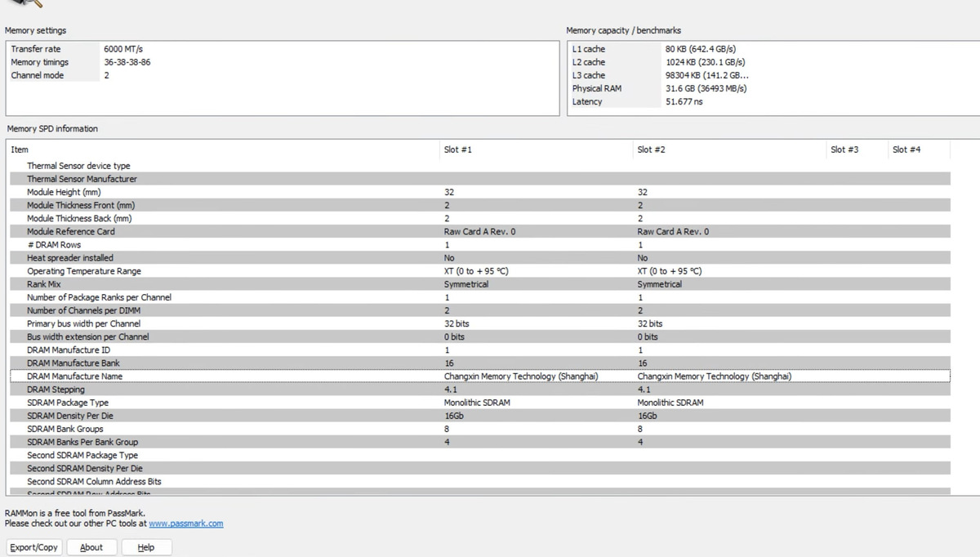
Task: Click the DRAM Stepping row label
Action: (x=56, y=390)
